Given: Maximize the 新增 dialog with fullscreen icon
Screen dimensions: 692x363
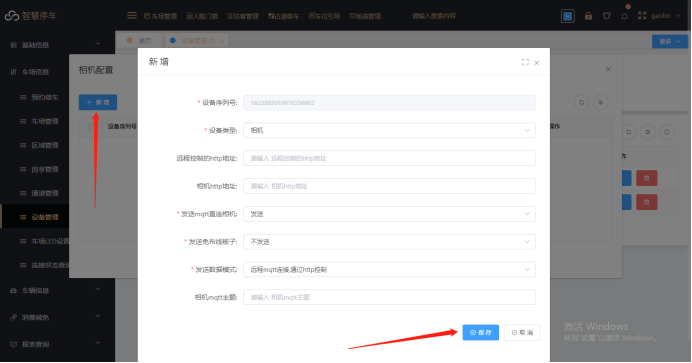Looking at the screenshot, I should (525, 62).
